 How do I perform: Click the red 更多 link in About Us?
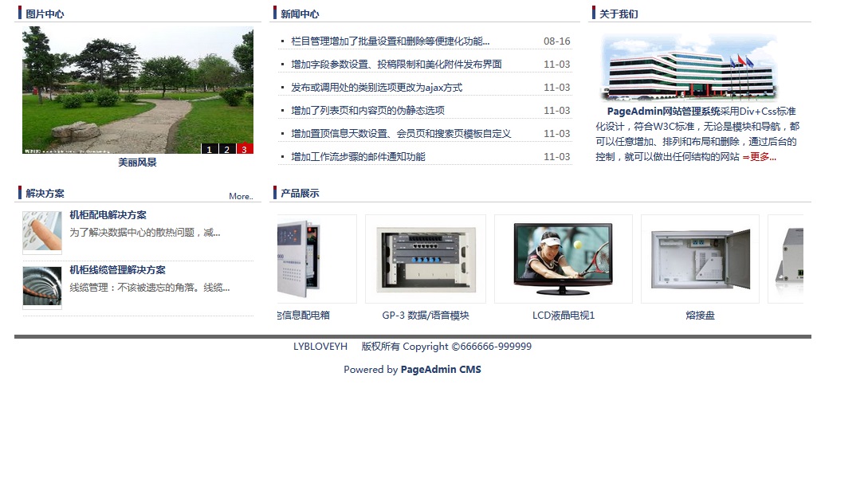pos(762,157)
